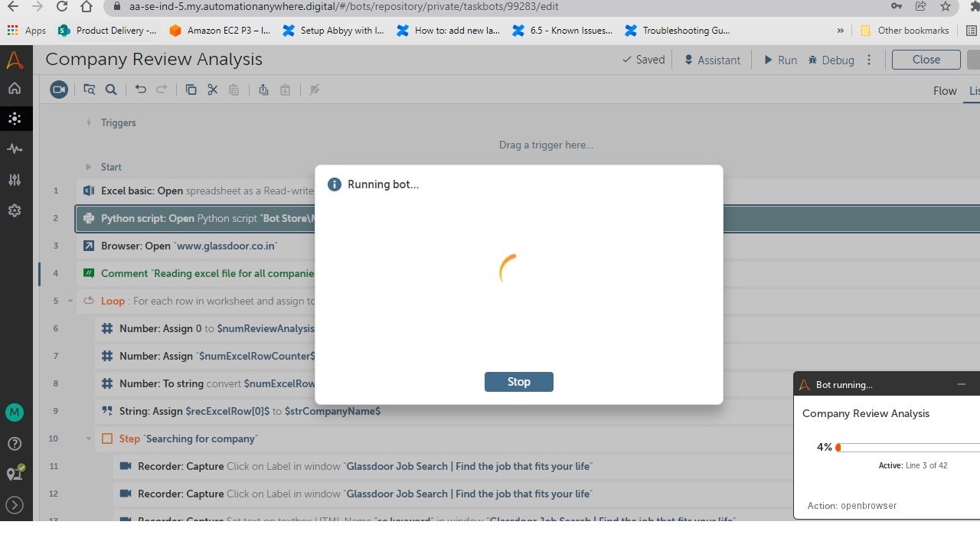The image size is (980, 551).
Task: Expand the left navigation sidebar
Action: 15,504
